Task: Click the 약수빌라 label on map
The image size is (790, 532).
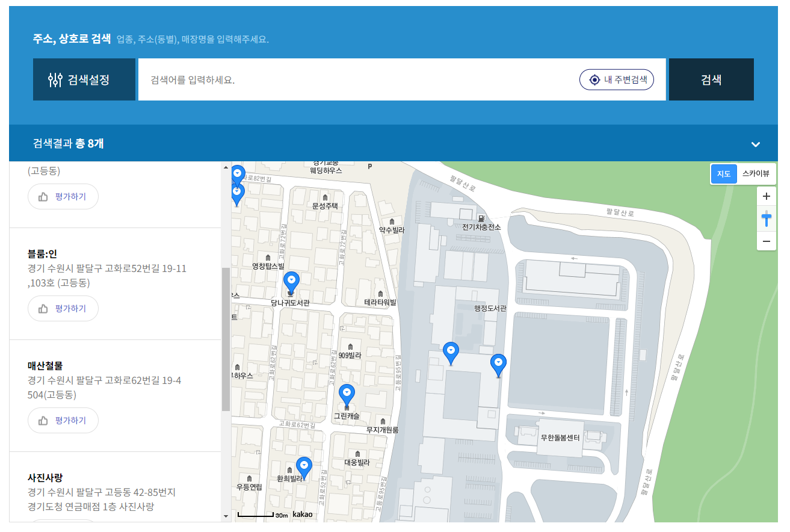Action: pos(392,230)
